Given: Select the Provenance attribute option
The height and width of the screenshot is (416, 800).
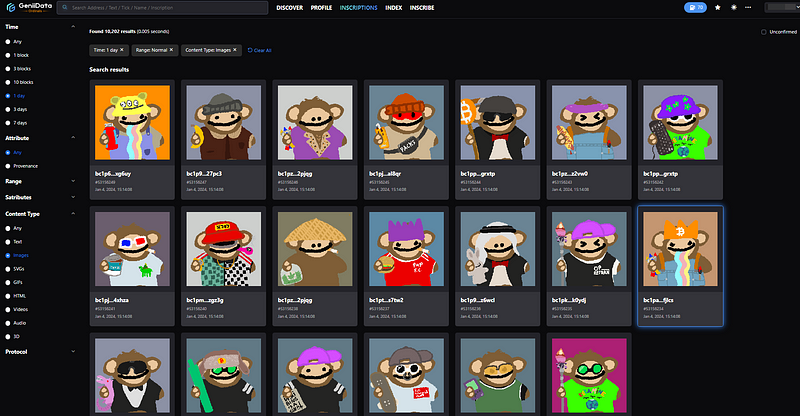Looking at the screenshot, I should [x=8, y=166].
